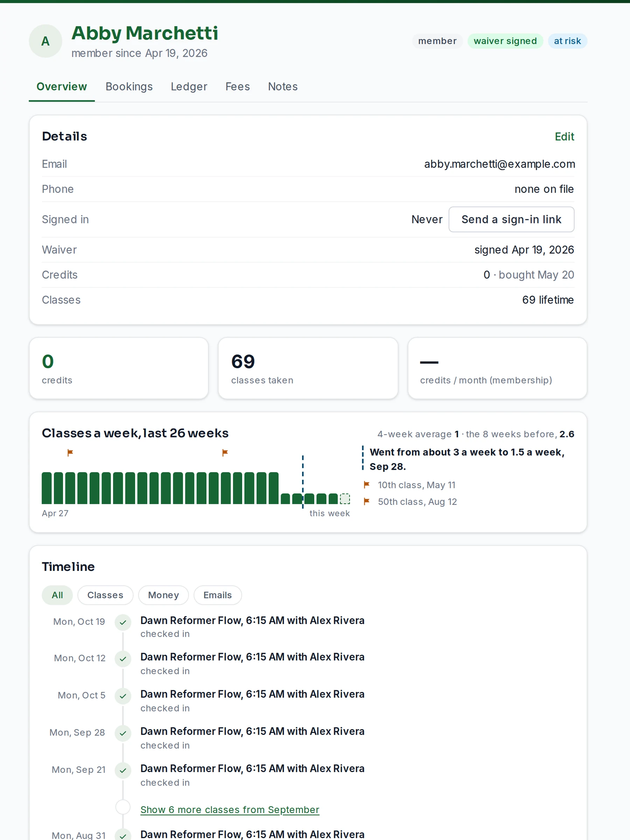
Task: Select the All timeline filter
Action: [x=57, y=595]
